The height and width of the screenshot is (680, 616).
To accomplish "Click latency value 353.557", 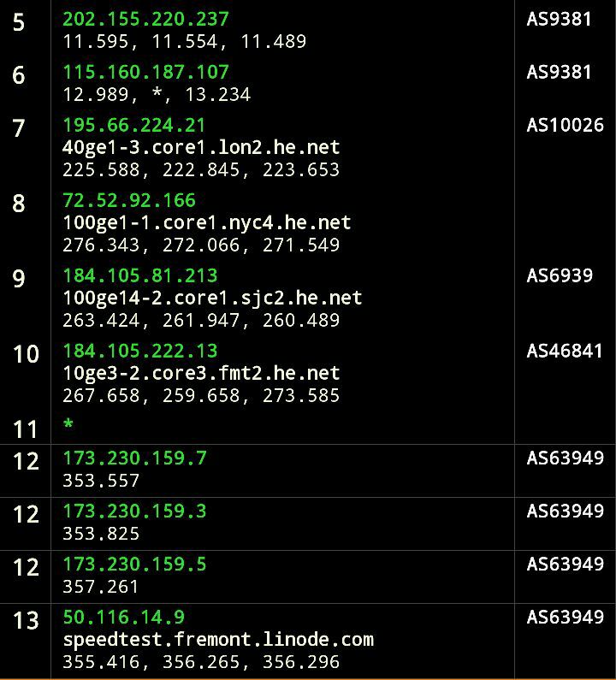I will click(101, 481).
